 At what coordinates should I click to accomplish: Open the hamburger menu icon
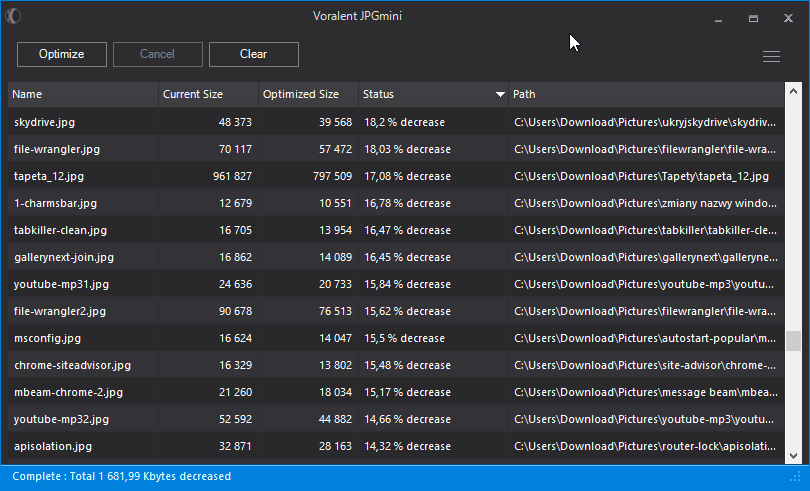click(x=771, y=56)
